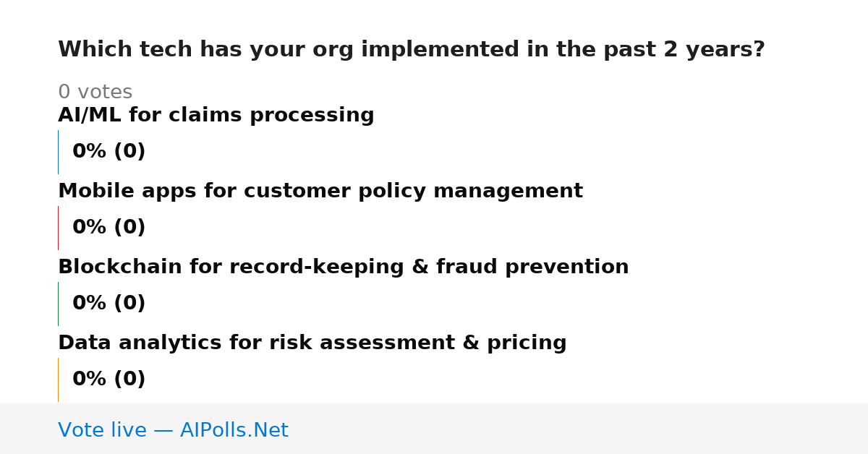Click the orange result bar for Data analytics
The width and height of the screenshot is (868, 454).
(x=58, y=380)
